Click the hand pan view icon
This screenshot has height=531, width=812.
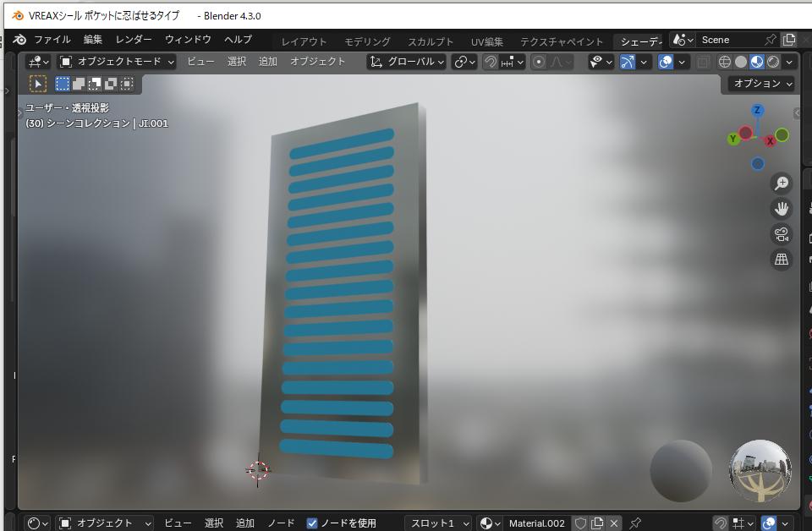coord(782,209)
